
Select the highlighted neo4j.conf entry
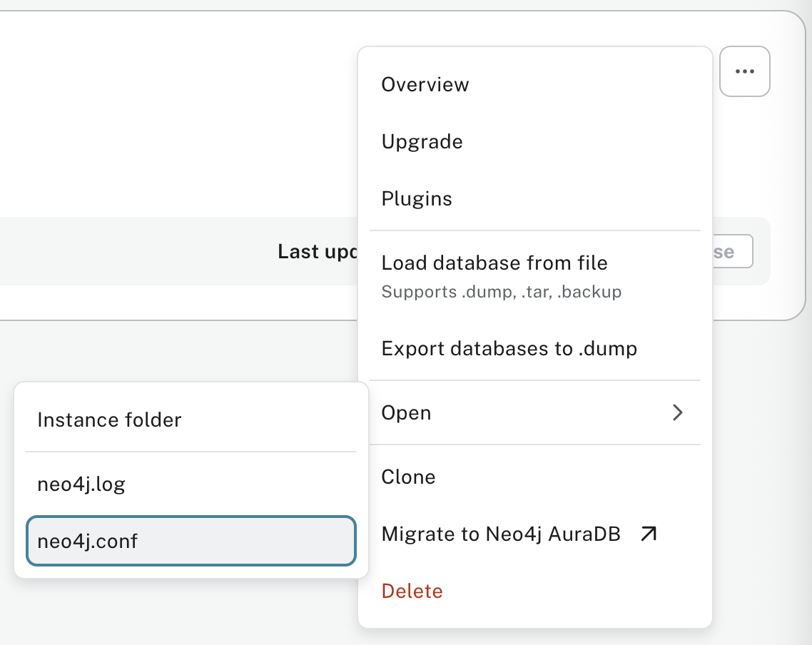pyautogui.click(x=191, y=541)
